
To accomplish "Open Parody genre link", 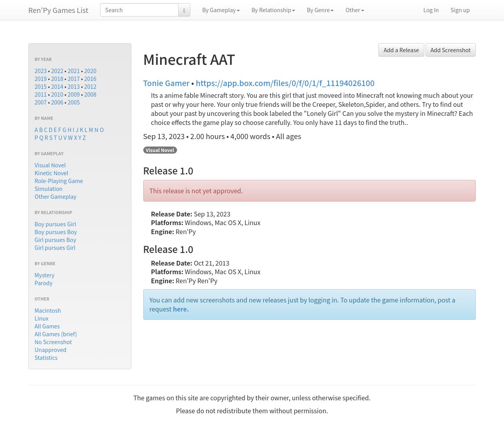I will [x=43, y=283].
